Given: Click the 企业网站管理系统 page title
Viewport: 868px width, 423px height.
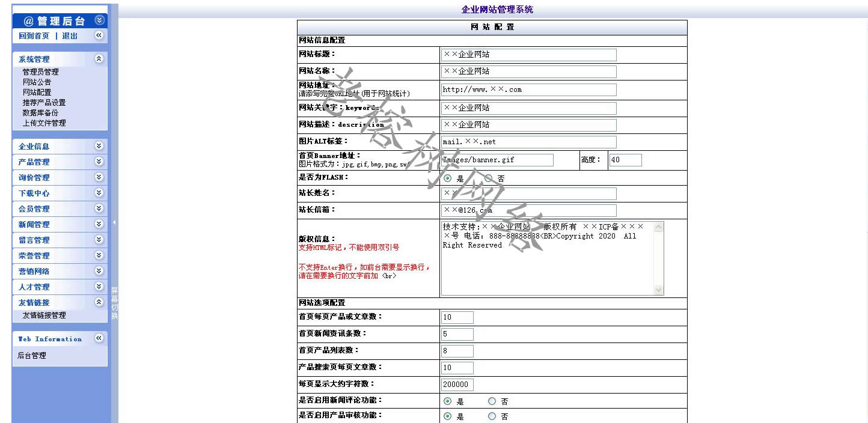Looking at the screenshot, I should point(497,9).
